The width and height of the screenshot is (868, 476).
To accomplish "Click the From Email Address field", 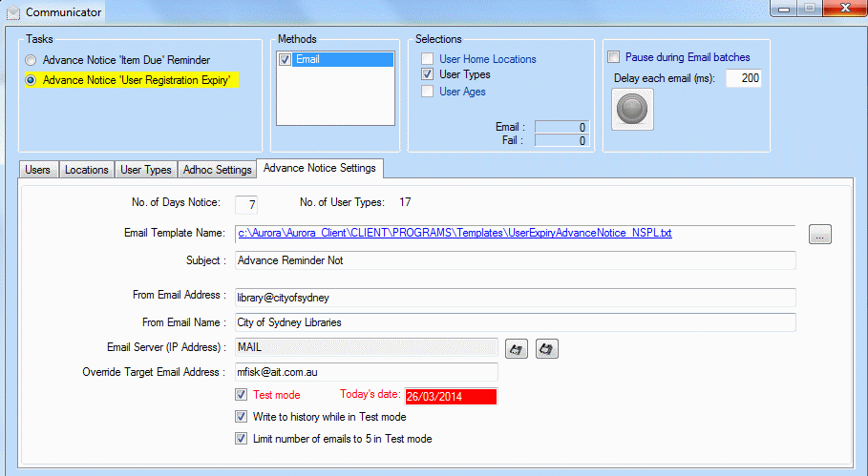I will point(516,298).
